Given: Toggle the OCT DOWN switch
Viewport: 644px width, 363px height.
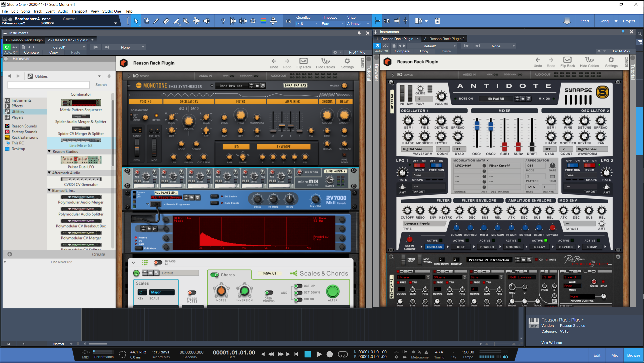Looking at the screenshot, I should click(298, 293).
